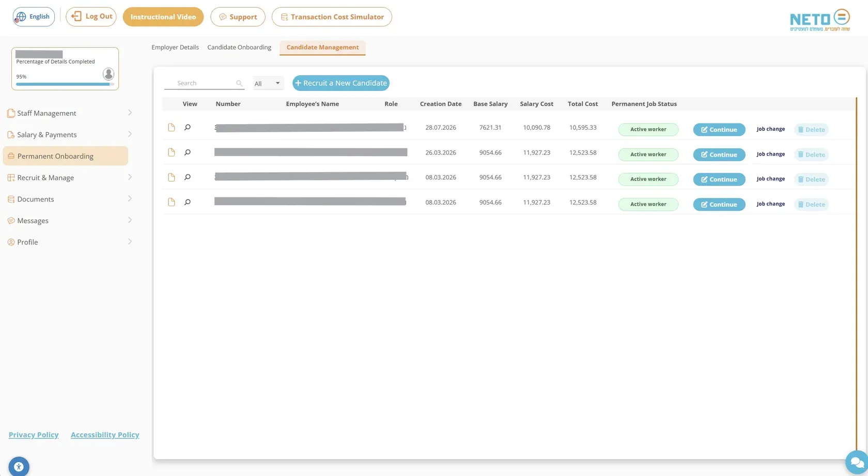This screenshot has height=476, width=868.
Task: Click creation date 28.07.2026
Action: (441, 128)
